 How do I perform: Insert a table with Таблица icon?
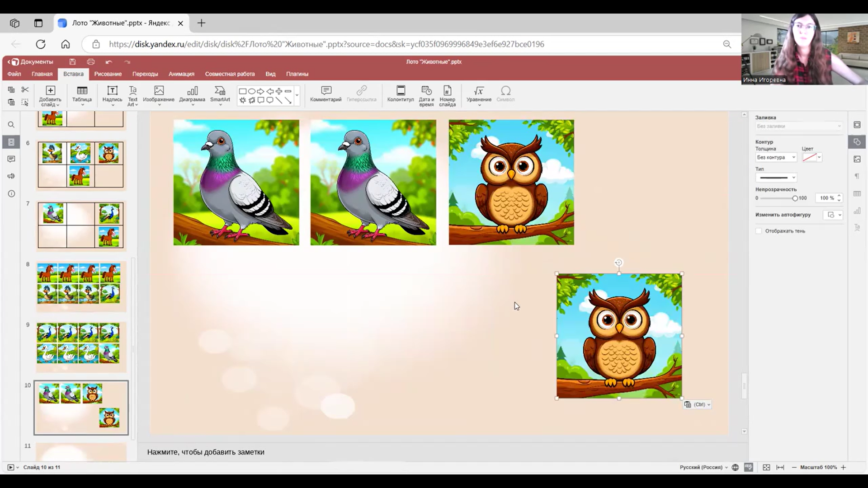tap(82, 91)
